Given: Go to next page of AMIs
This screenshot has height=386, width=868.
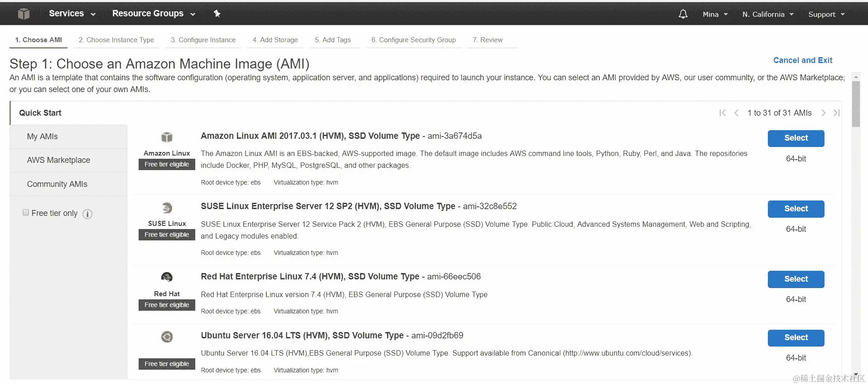Looking at the screenshot, I should click(823, 113).
